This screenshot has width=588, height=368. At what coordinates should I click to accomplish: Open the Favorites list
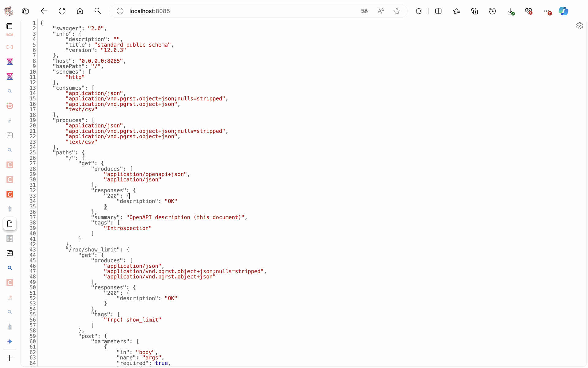coord(456,11)
